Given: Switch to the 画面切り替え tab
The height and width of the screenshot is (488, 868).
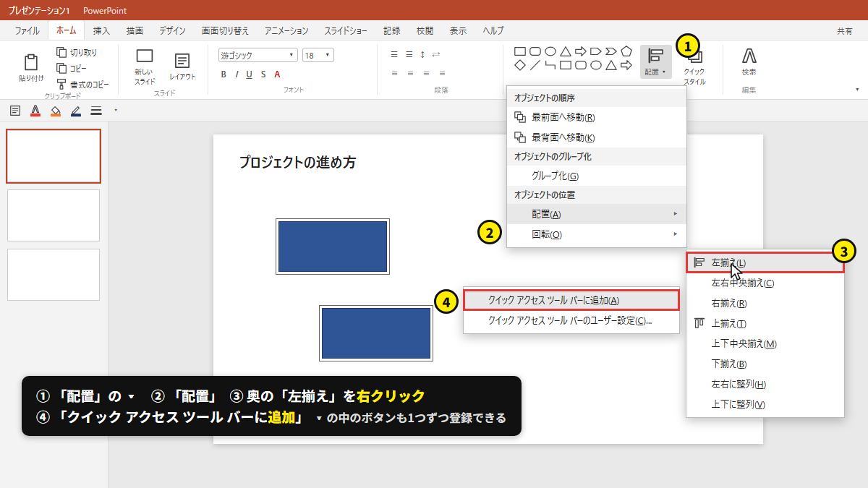Looking at the screenshot, I should [225, 30].
